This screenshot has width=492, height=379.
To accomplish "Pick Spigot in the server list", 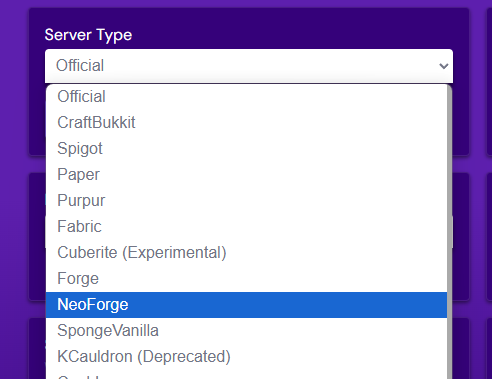I will point(246,149).
